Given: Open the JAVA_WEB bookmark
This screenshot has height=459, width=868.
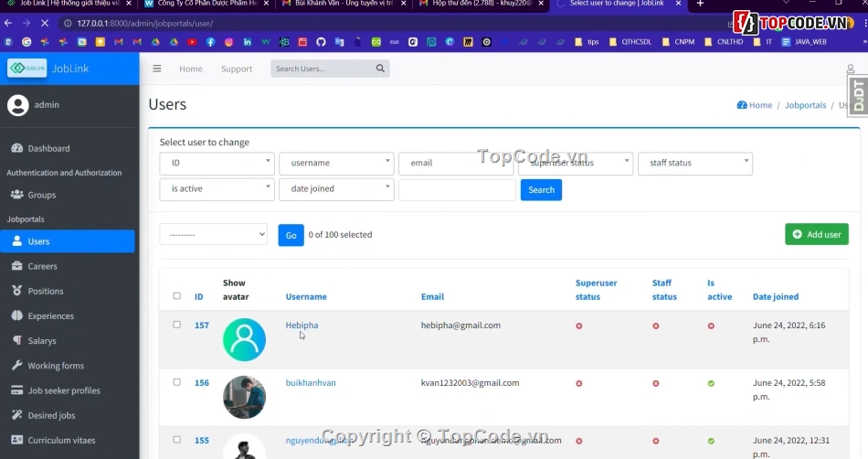Looking at the screenshot, I should point(804,41).
